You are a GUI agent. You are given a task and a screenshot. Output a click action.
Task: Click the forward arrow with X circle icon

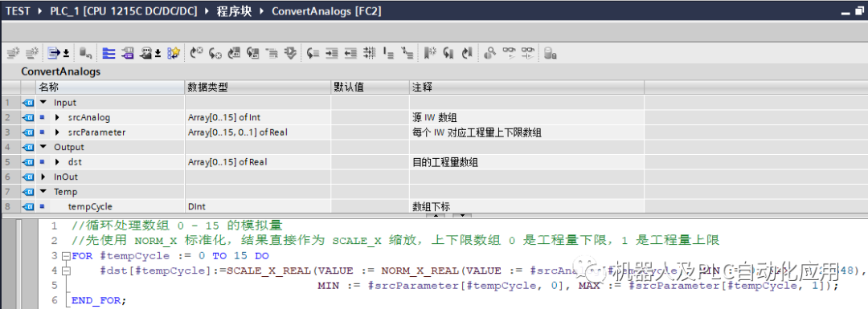(x=197, y=52)
